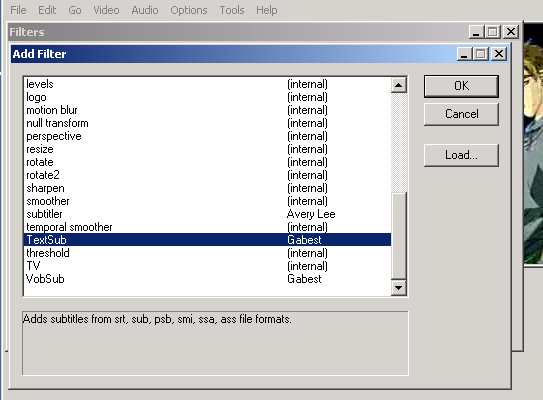Select the resize filter
The image size is (543, 400).
point(208,149)
